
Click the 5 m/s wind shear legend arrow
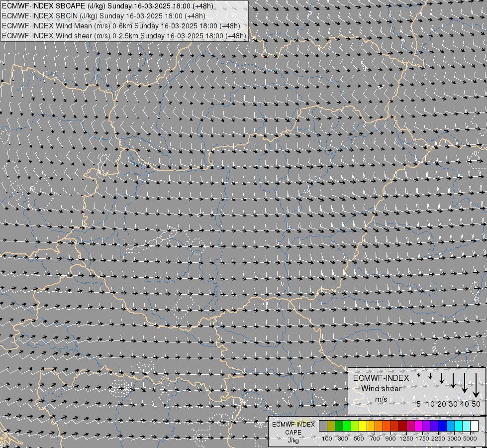click(x=419, y=375)
